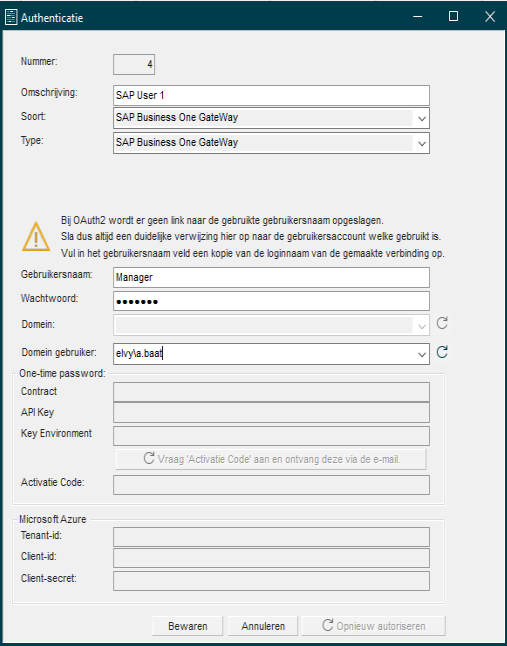Click the refresh icon beside Domein gebruiker
This screenshot has width=507, height=646.
pyautogui.click(x=442, y=352)
